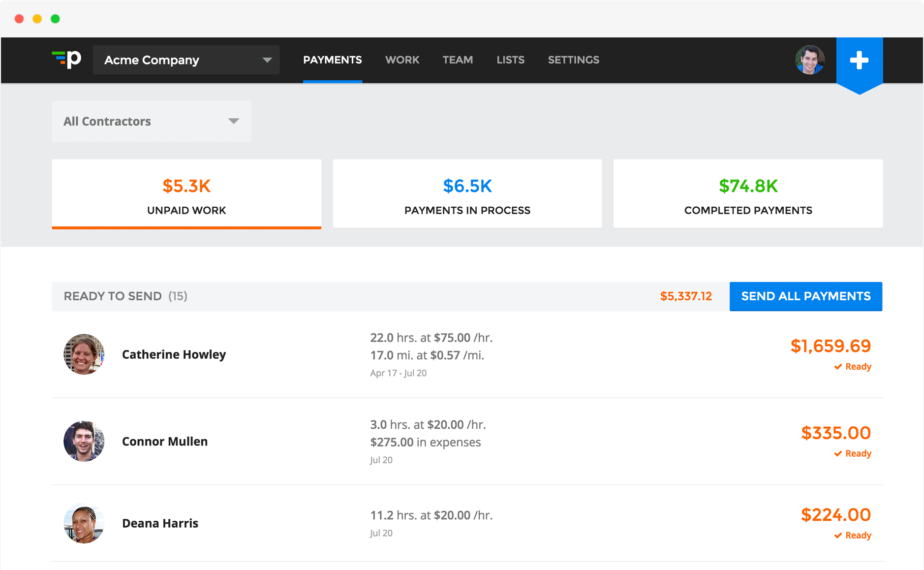924x570 pixels.
Task: Select the $6.5K Payments In Process card
Action: [467, 193]
